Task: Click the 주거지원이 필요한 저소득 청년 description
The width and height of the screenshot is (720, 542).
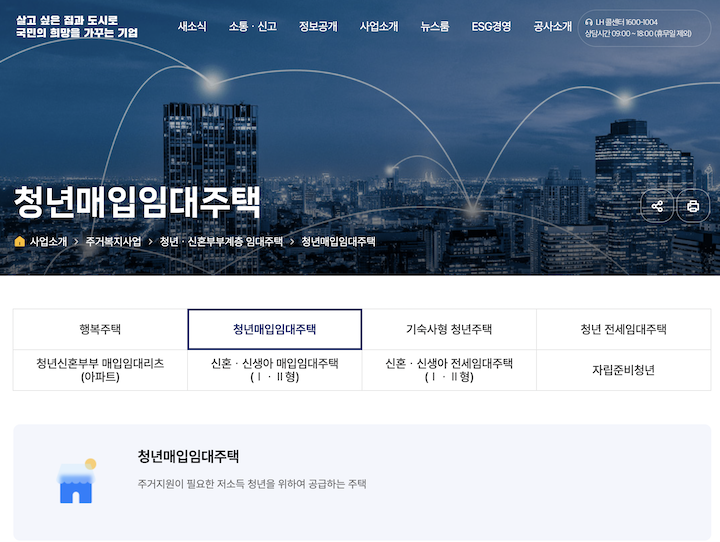Action: pyautogui.click(x=252, y=484)
